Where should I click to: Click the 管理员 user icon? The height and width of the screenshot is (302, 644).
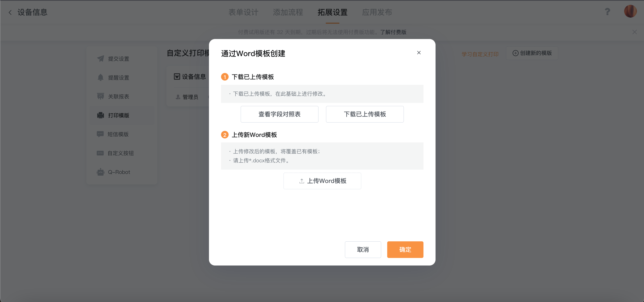tap(178, 97)
